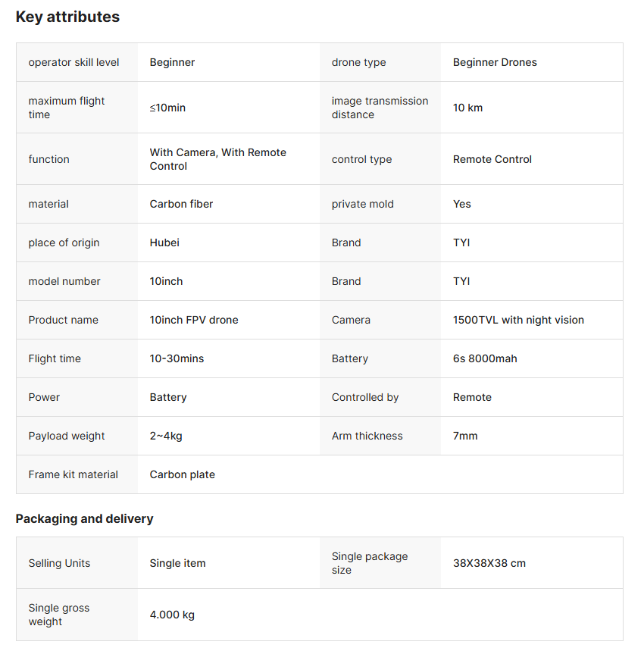644x654 pixels.
Task: Click the Key attributes heading
Action: 67,17
